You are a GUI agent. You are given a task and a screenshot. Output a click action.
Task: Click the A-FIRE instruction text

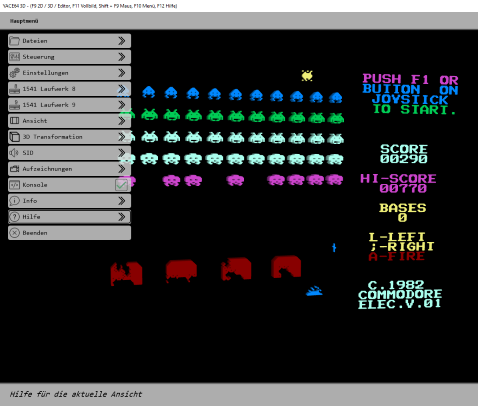click(x=397, y=256)
